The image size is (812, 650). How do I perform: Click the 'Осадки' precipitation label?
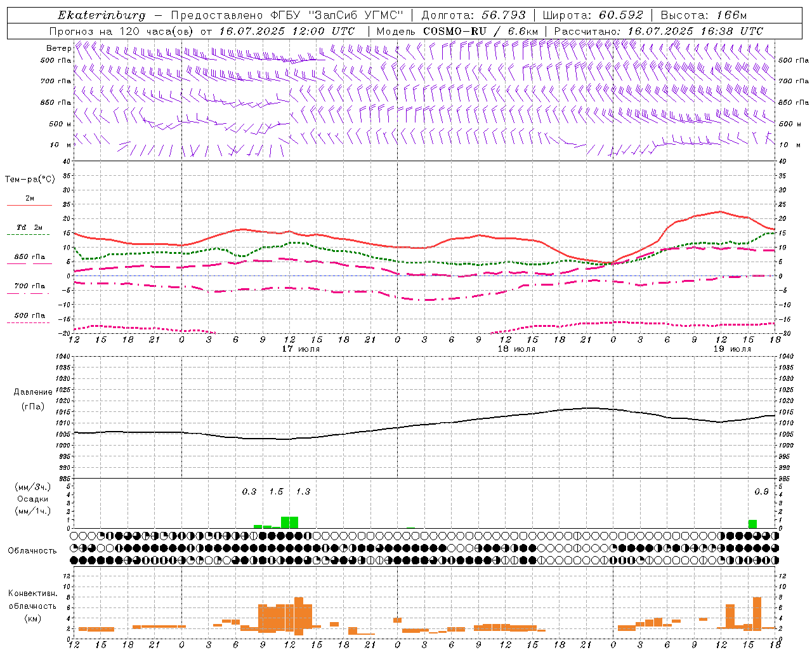pyautogui.click(x=32, y=499)
